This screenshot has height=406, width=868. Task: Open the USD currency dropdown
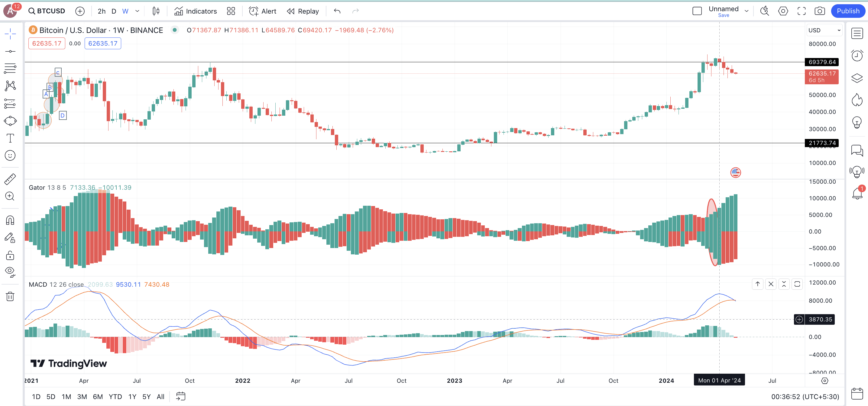(x=824, y=30)
